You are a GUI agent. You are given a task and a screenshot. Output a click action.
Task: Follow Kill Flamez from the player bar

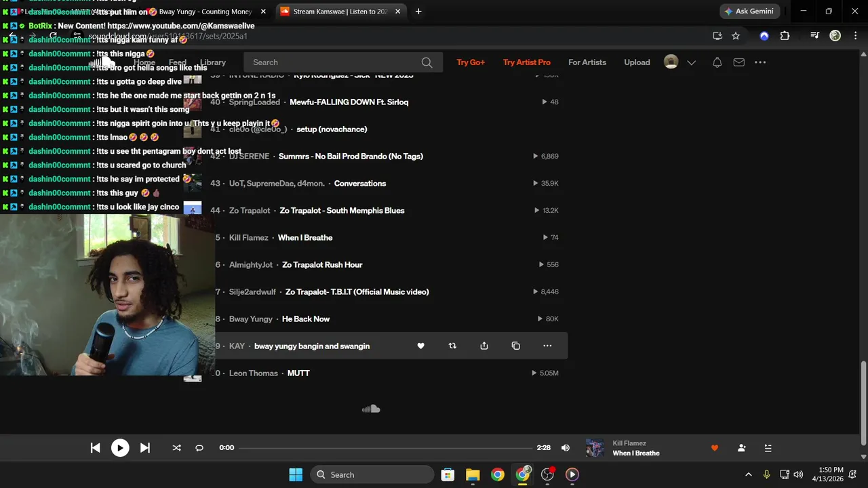click(x=741, y=448)
